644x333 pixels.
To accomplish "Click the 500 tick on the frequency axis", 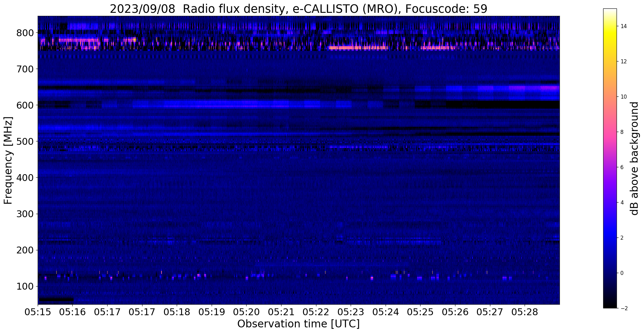I will click(x=25, y=141).
